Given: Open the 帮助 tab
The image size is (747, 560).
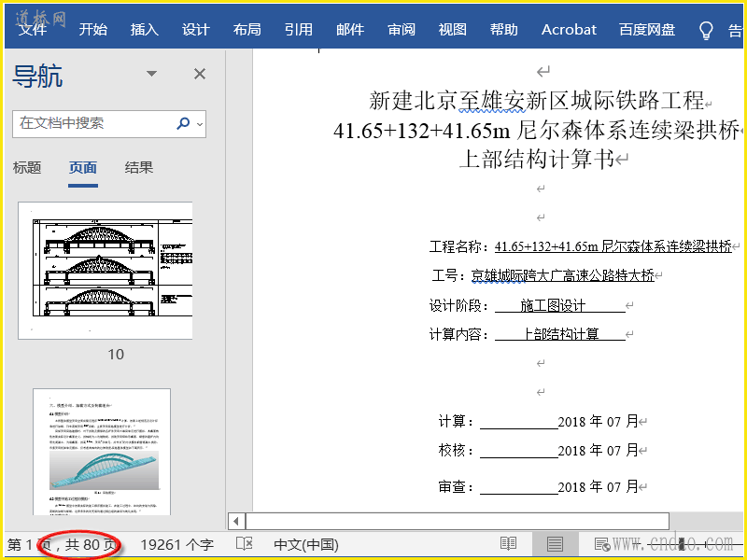Looking at the screenshot, I should pos(503,30).
